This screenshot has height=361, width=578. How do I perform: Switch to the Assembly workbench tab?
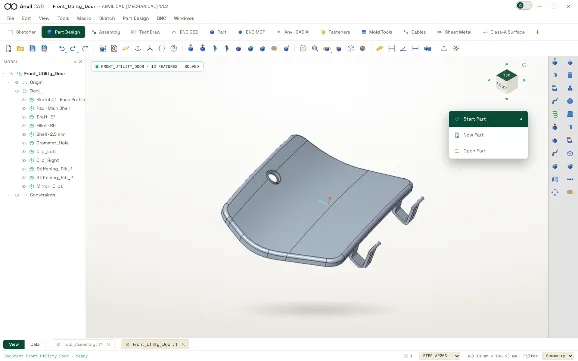(x=106, y=32)
